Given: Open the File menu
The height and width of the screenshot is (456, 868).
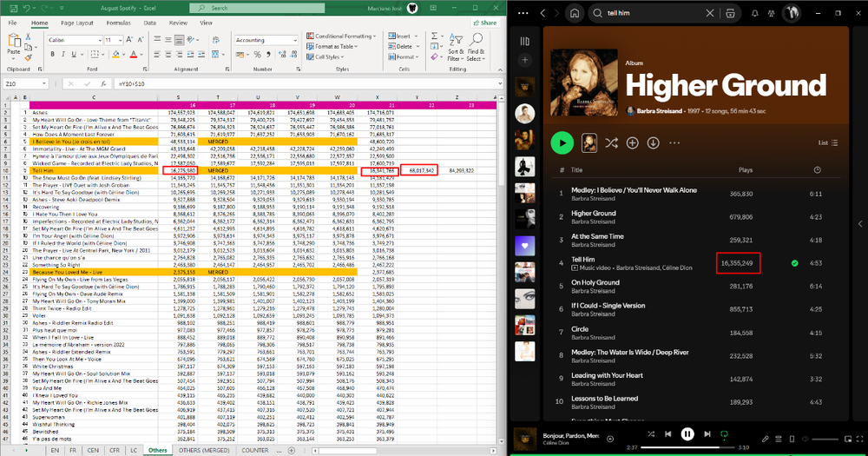Looking at the screenshot, I should (x=12, y=23).
